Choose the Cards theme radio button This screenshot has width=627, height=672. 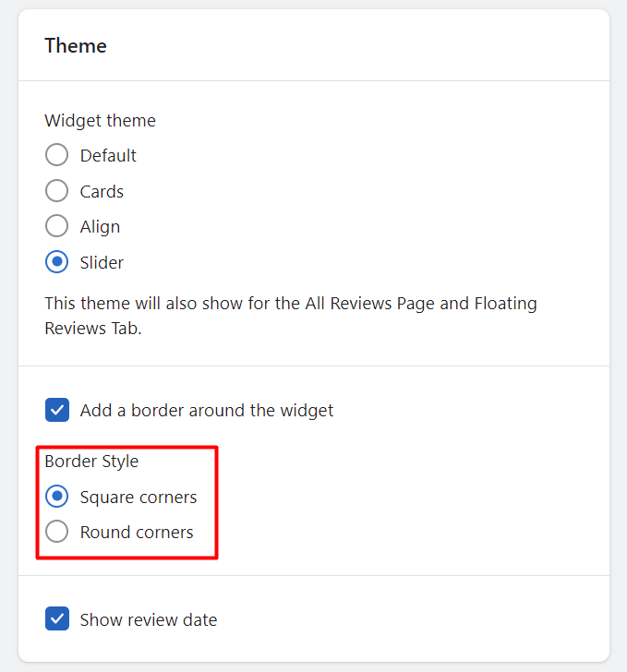pyautogui.click(x=56, y=191)
